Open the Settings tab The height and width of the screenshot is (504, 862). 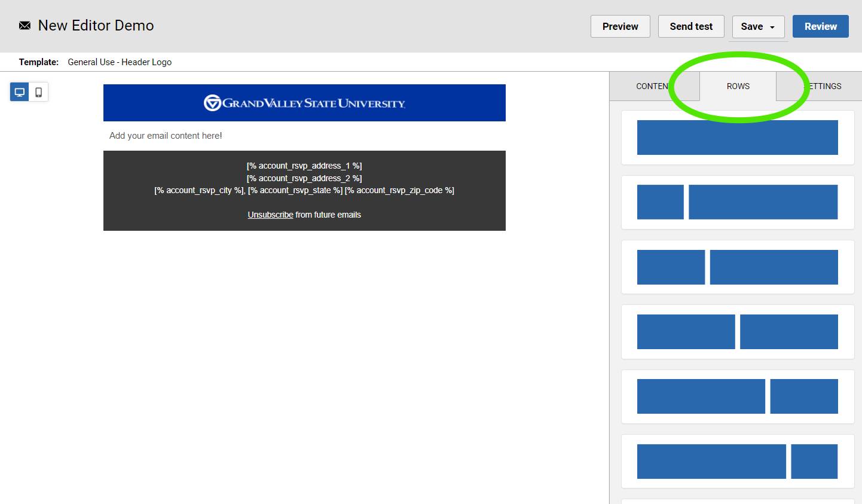825,86
